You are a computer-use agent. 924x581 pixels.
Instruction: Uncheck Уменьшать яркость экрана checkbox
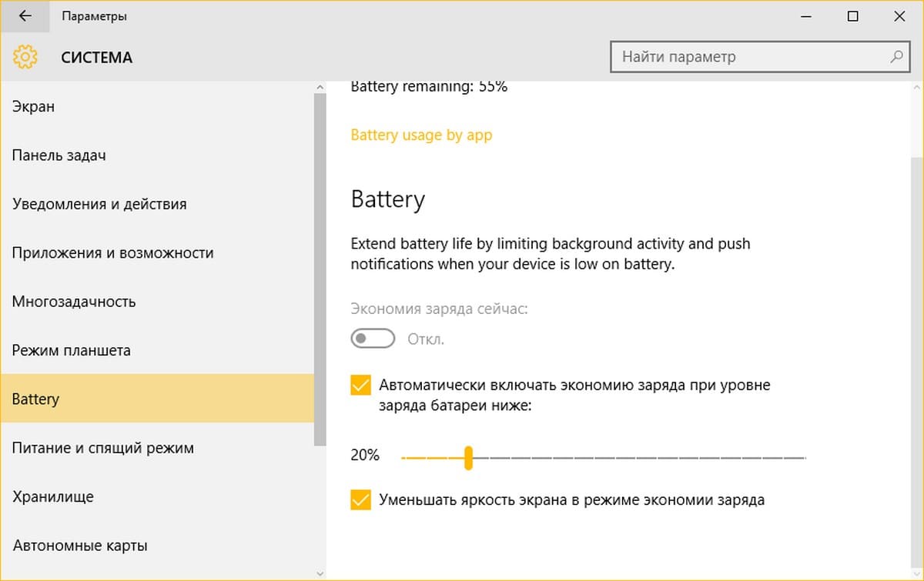(360, 499)
